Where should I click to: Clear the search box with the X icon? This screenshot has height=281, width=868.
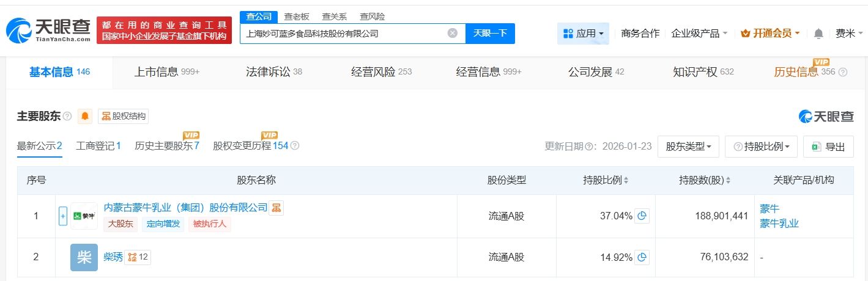(453, 34)
